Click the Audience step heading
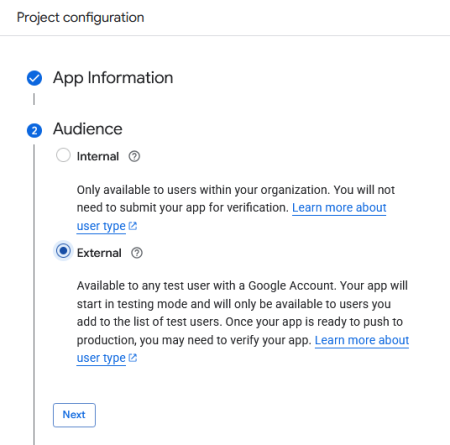 (x=88, y=129)
